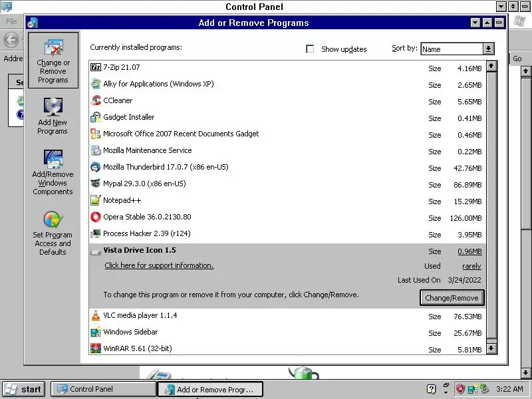The width and height of the screenshot is (532, 399).
Task: Click Control Panel window scroll up arrow
Action: (x=526, y=72)
